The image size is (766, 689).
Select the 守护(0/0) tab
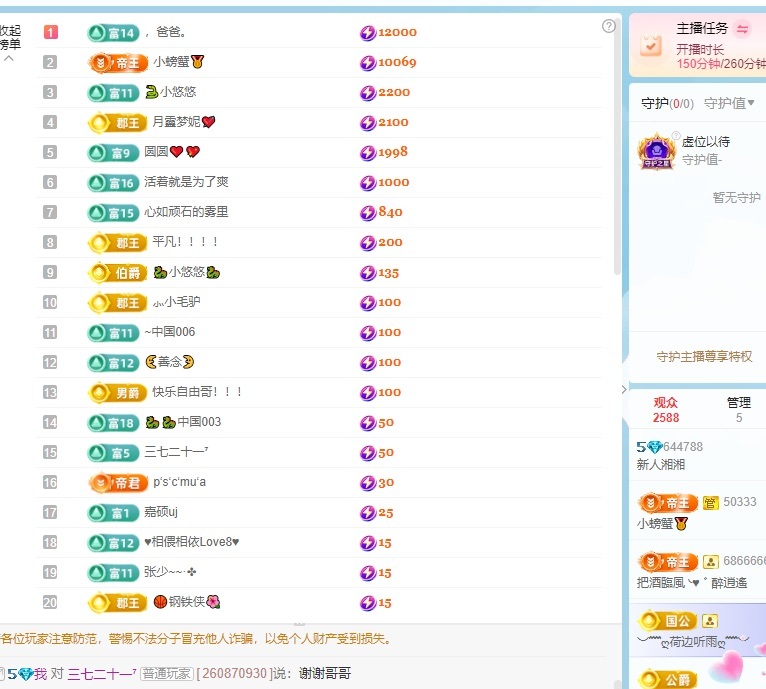tap(667, 104)
